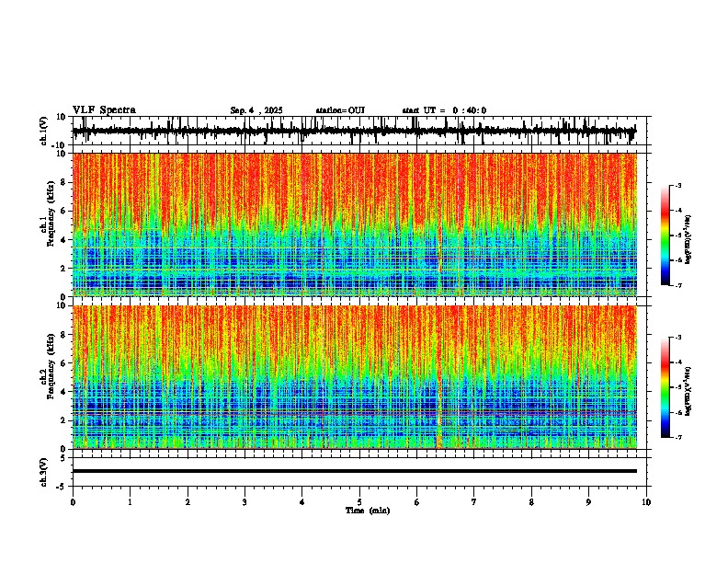This screenshot has height=563, width=728.
Task: Click the ch.1 waveform '-10' tick label
Action: [x=60, y=145]
